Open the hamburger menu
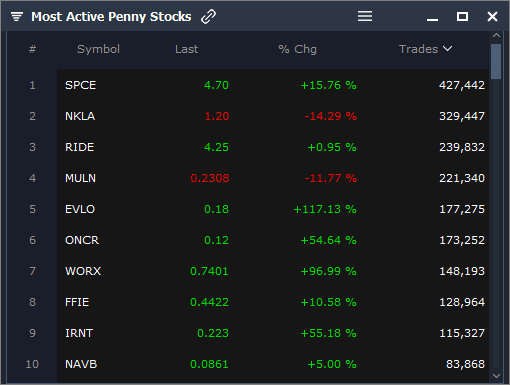 (x=365, y=16)
